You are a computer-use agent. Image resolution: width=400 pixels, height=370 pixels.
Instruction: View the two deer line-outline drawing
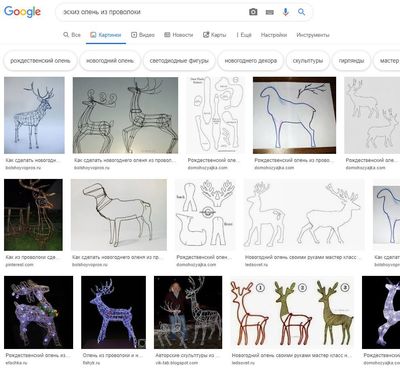304,215
